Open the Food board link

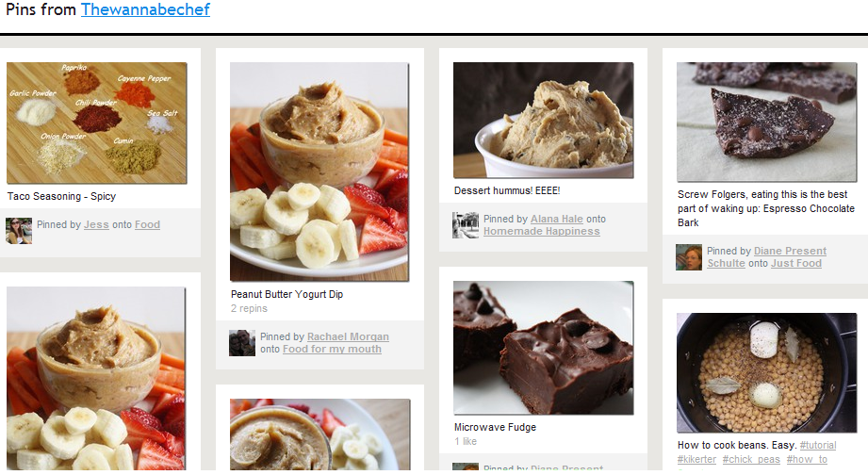coord(147,224)
